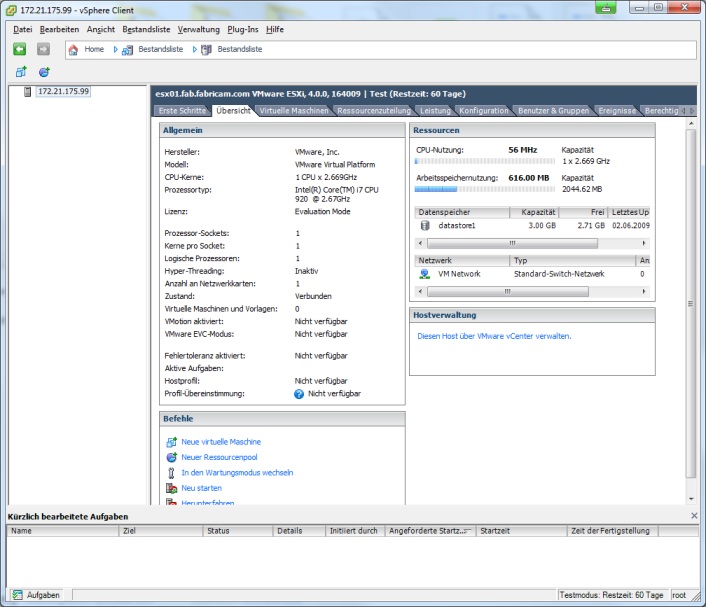Click the Neue virtuelle Maschine link

tap(221, 441)
